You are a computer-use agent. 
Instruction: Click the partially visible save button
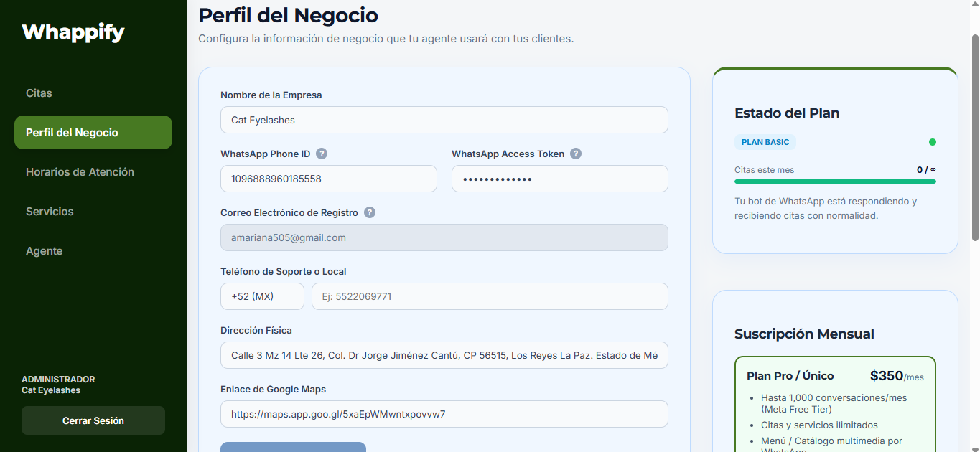tap(293, 447)
